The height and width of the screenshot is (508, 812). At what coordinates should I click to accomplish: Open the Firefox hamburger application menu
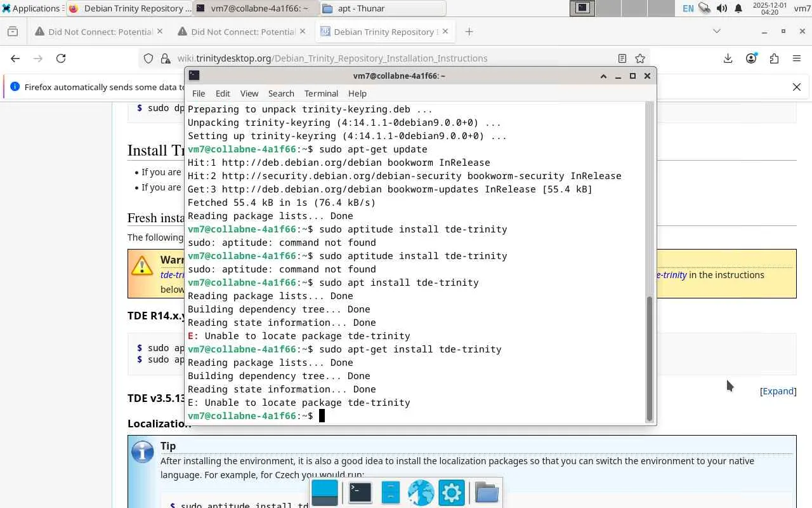(x=797, y=58)
